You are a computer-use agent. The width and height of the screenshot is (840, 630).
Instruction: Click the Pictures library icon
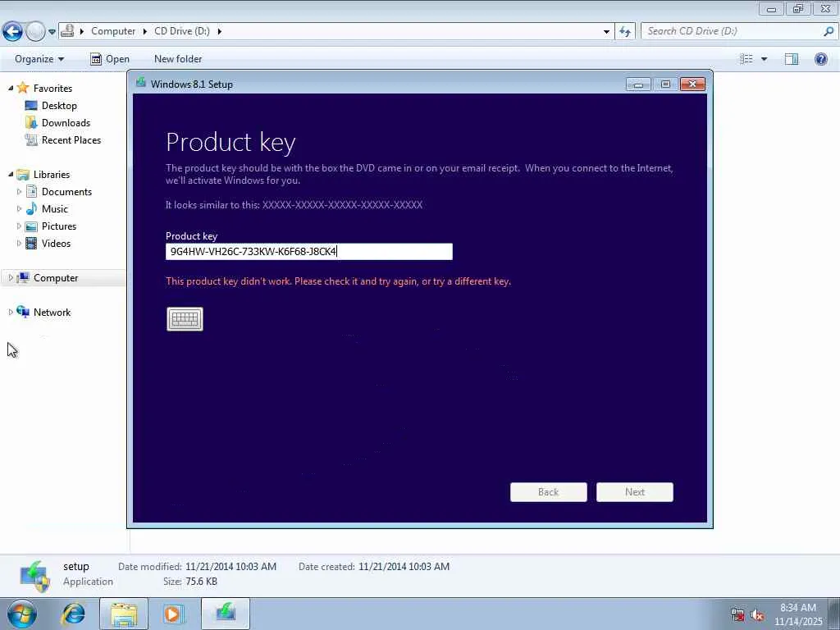coord(32,226)
